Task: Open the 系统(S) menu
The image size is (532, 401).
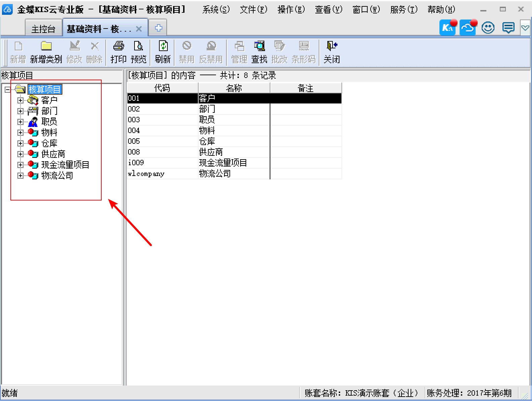Action: (216, 9)
